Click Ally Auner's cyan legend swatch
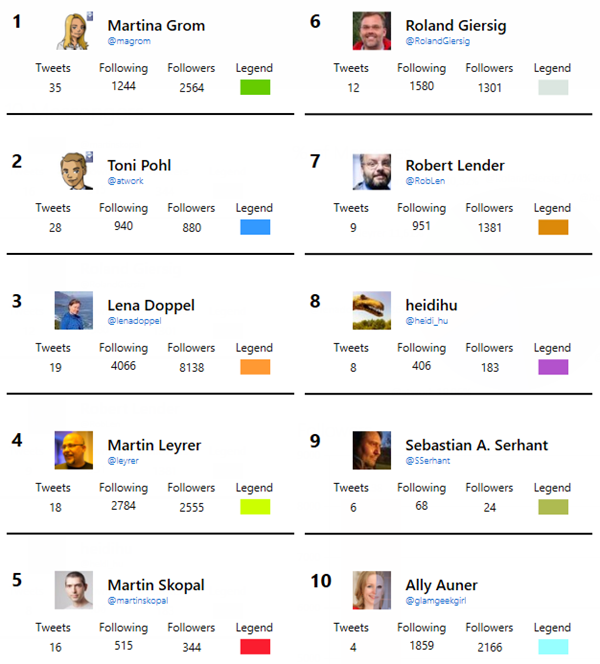 pos(552,647)
